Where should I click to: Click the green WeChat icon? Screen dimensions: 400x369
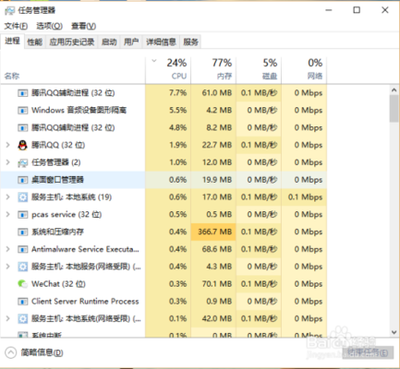[x=22, y=284]
